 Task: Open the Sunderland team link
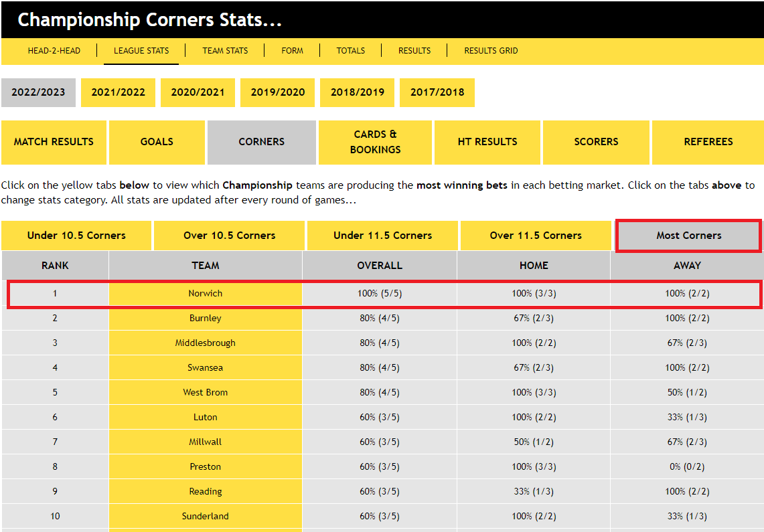[205, 517]
